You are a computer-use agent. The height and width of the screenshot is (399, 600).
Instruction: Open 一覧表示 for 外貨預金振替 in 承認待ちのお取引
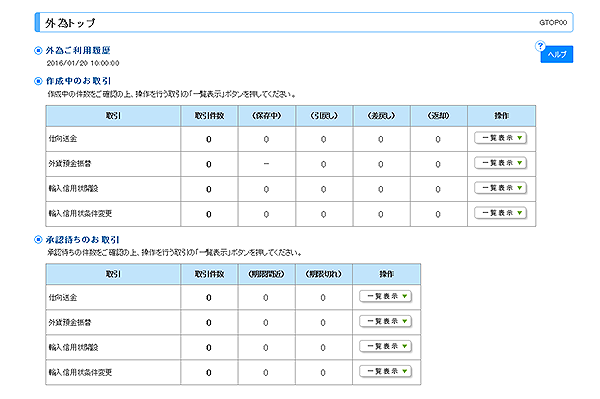click(x=385, y=321)
